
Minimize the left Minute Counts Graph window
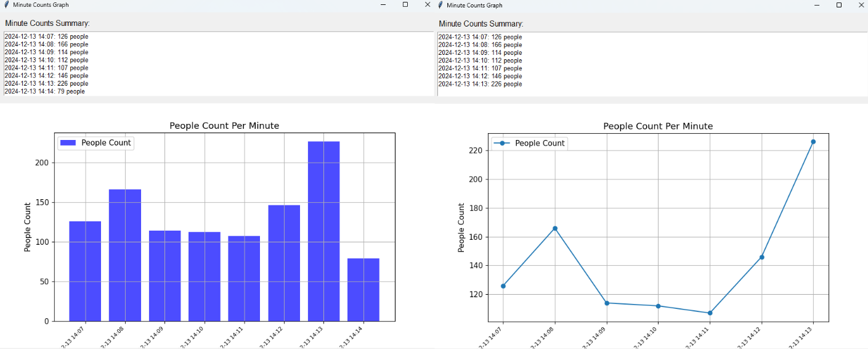point(383,5)
